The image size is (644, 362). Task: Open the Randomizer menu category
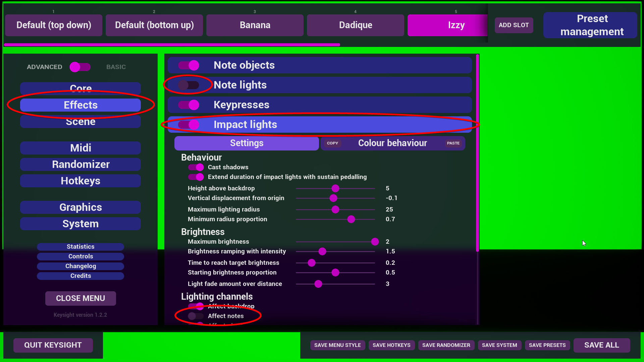(80, 165)
